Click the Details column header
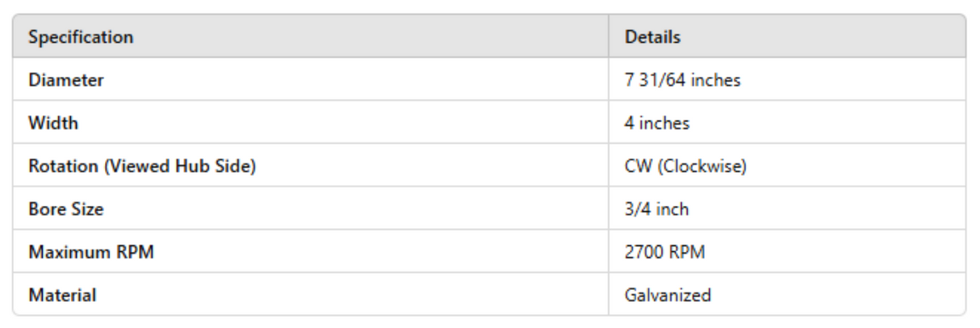Viewport: 980px width, 328px height. (x=652, y=37)
